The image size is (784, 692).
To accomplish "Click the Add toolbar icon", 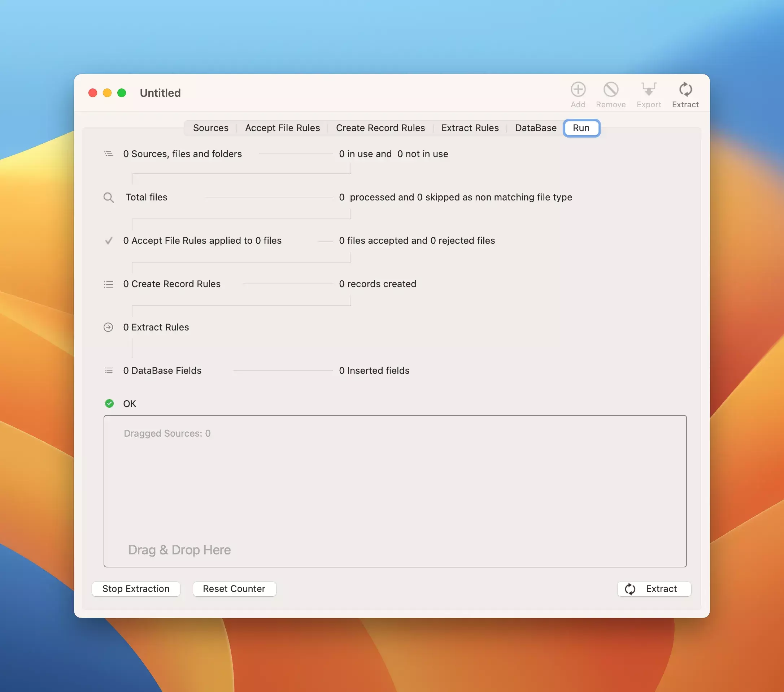I will tap(578, 90).
